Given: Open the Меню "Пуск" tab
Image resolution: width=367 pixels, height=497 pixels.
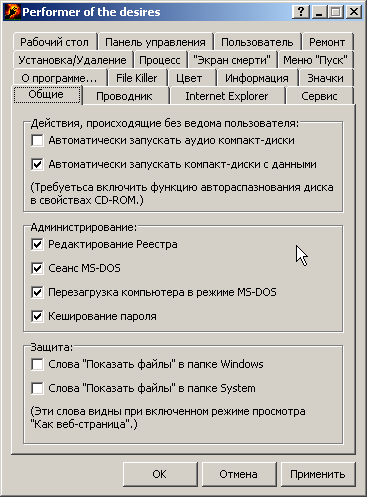Looking at the screenshot, I should [315, 60].
